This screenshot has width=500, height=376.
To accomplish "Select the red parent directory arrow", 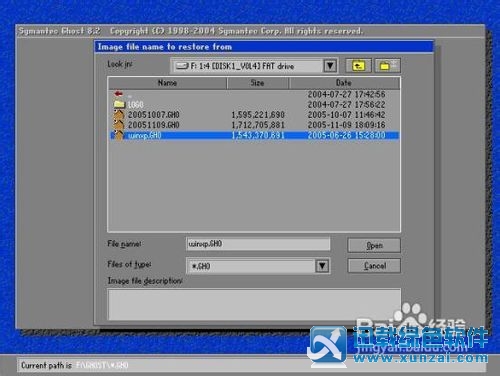I will [x=118, y=94].
